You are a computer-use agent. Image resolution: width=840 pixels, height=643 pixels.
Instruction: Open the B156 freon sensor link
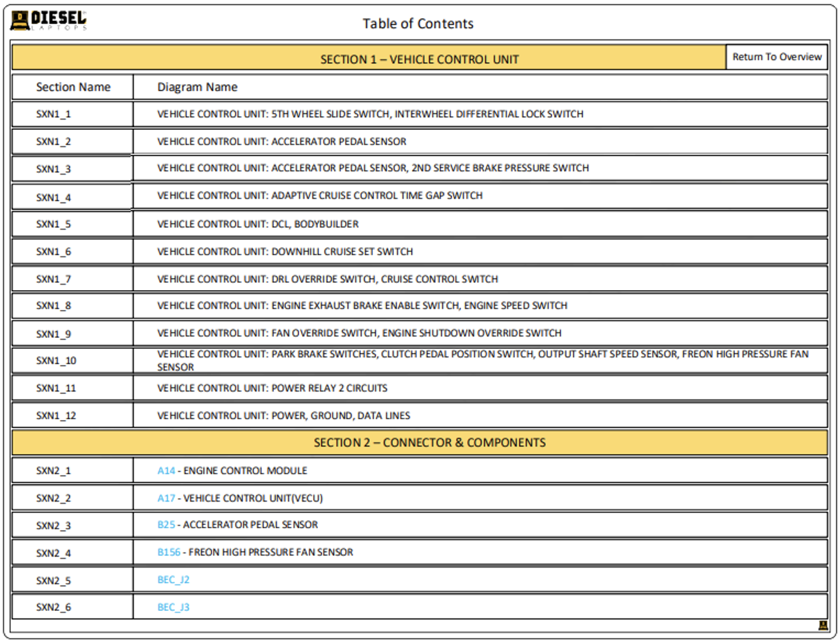(x=169, y=552)
